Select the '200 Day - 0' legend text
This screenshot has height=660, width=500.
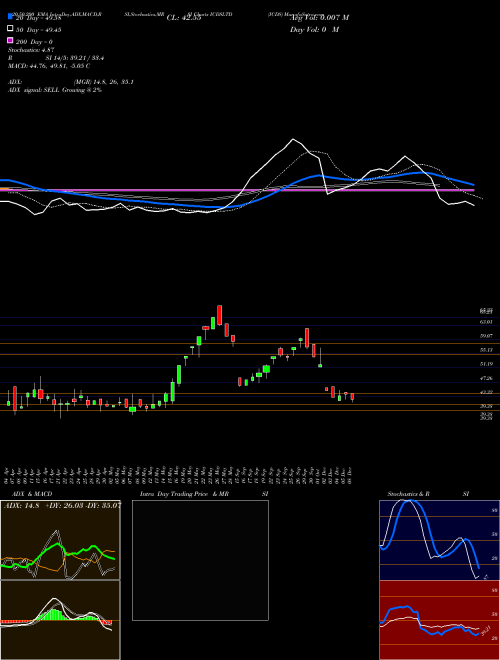click(35, 42)
